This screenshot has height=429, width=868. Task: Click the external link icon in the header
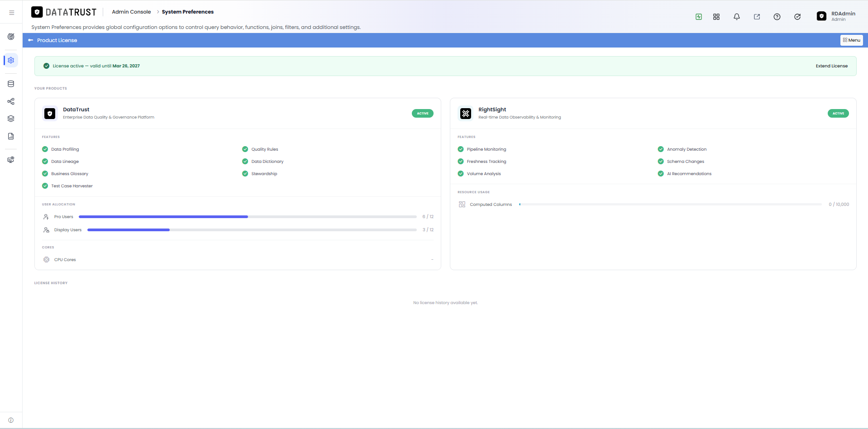coord(757,17)
